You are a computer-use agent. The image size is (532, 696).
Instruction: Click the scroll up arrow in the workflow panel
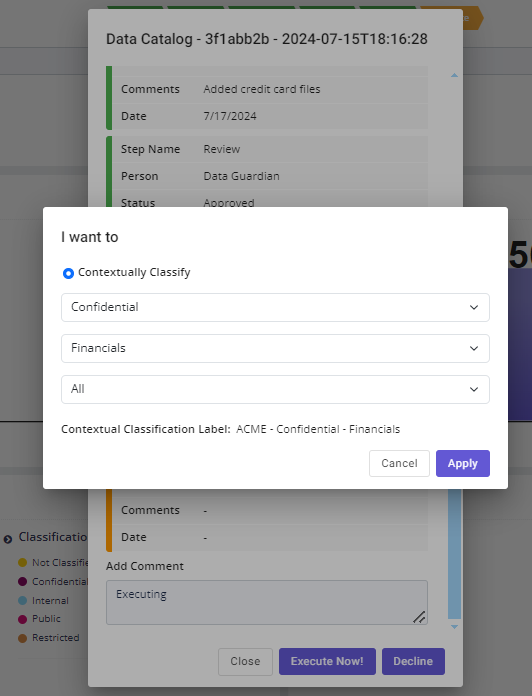[x=454, y=75]
